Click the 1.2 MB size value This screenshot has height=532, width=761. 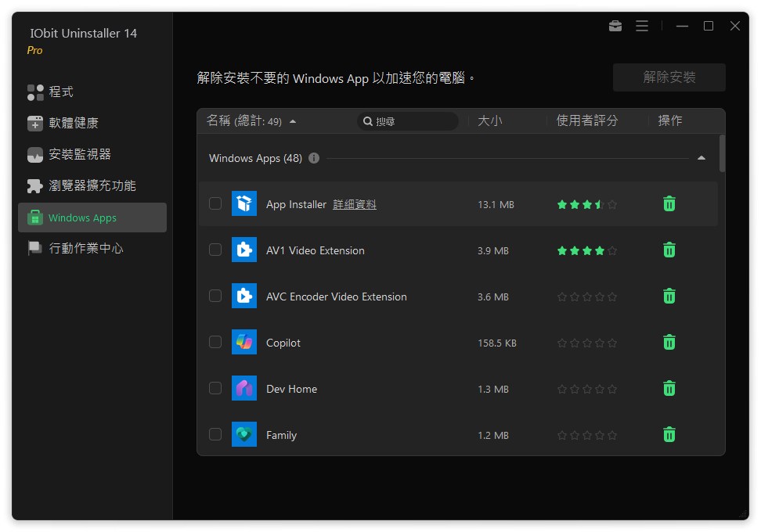[x=493, y=435]
